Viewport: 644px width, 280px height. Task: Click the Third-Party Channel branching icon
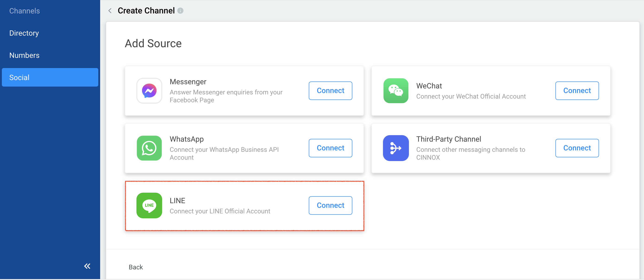tap(395, 148)
